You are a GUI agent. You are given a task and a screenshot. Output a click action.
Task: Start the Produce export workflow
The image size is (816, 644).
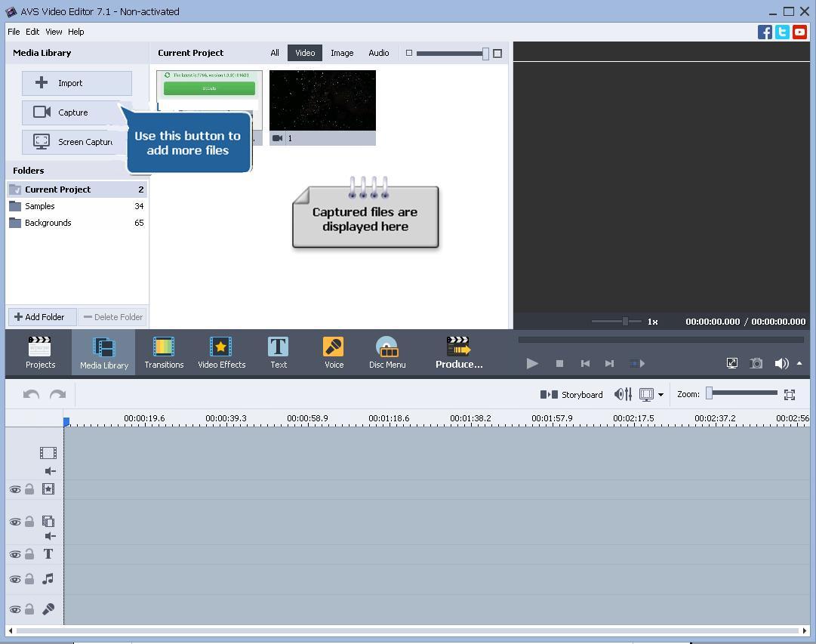coord(458,352)
